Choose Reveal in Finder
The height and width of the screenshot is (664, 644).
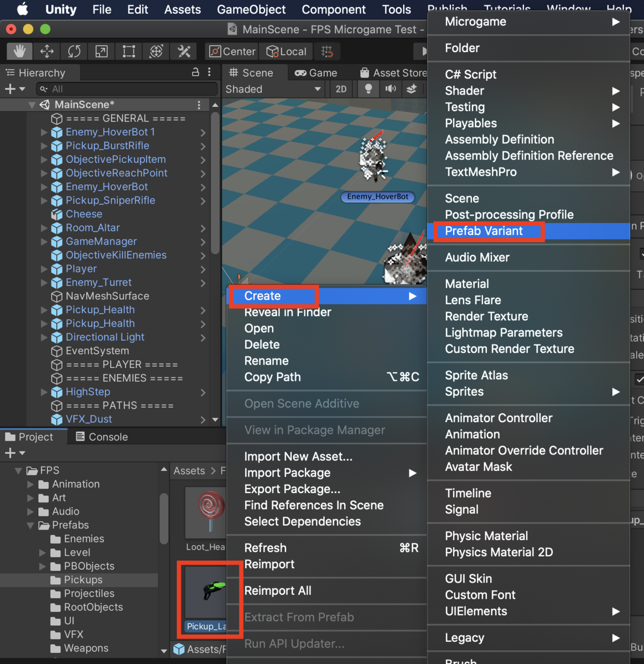(327, 312)
